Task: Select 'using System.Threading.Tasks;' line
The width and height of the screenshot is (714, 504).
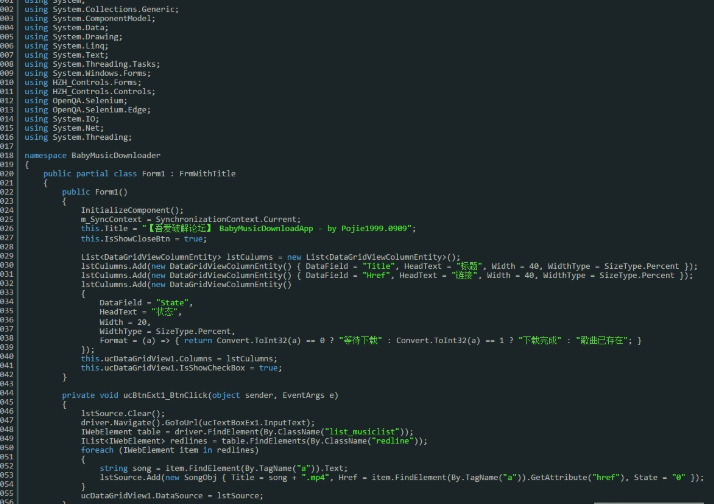Action: coord(92,64)
